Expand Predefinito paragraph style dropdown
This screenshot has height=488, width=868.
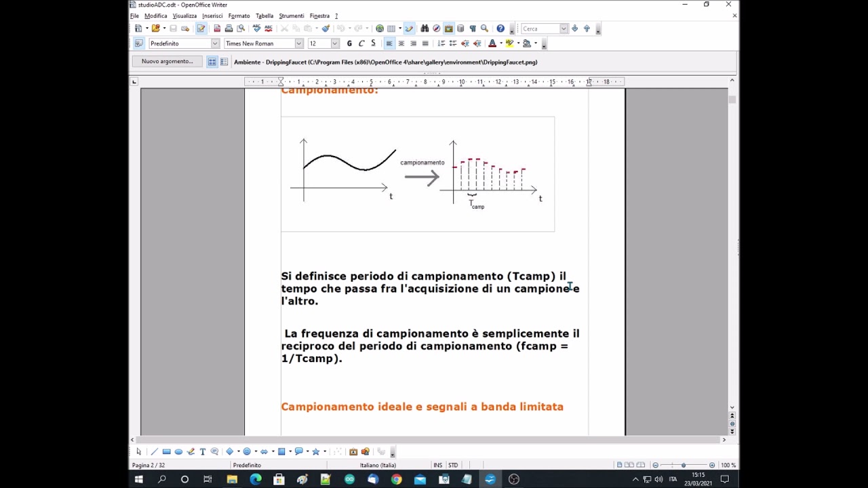pyautogui.click(x=215, y=43)
